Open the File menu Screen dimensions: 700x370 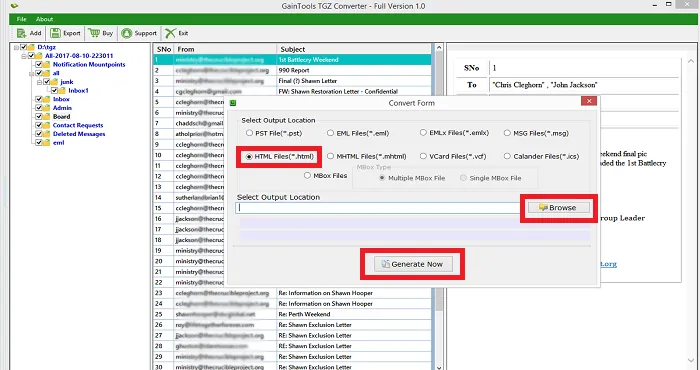coord(21,19)
